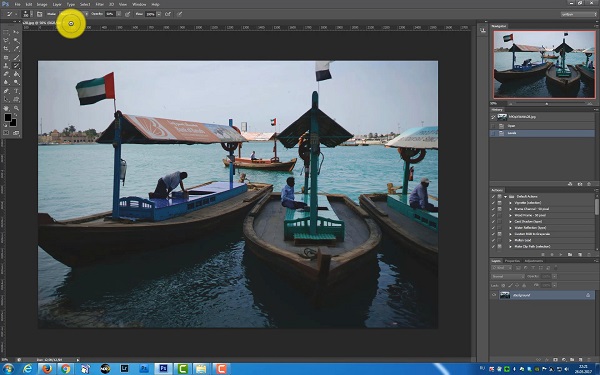Select the Clone Stamp tool

point(6,66)
